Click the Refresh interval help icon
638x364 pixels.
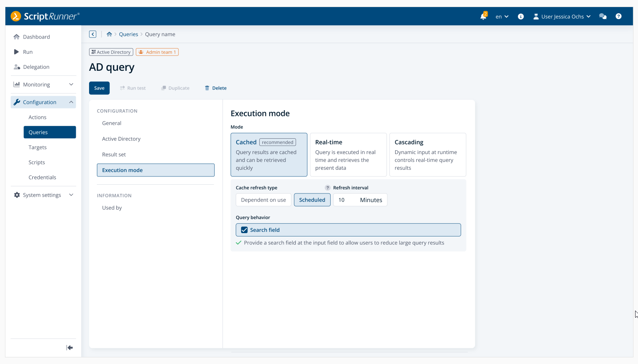328,188
